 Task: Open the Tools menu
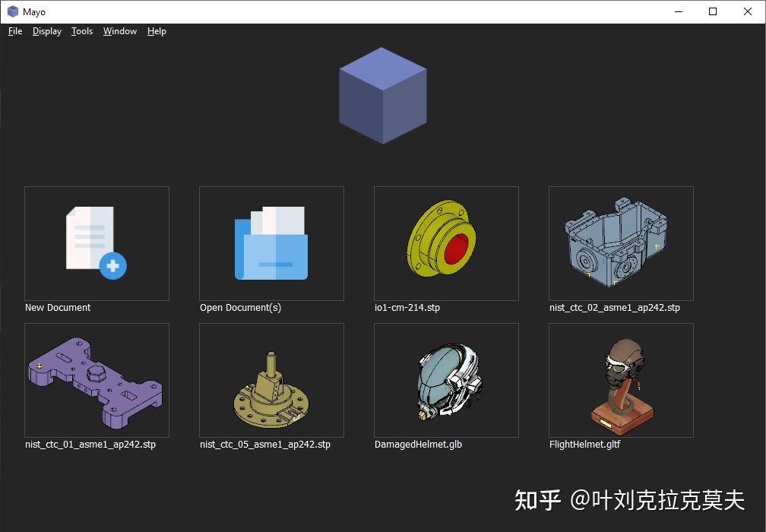pyautogui.click(x=81, y=31)
